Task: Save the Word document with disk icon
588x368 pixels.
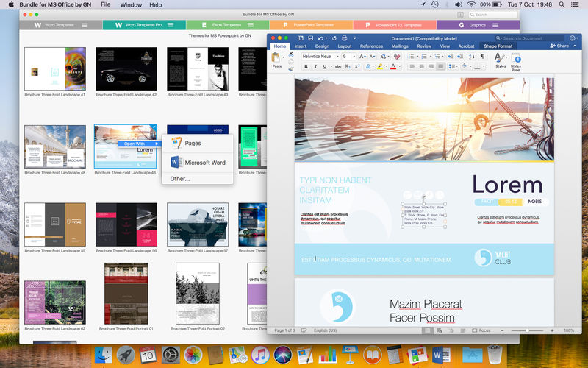Action: [x=310, y=38]
